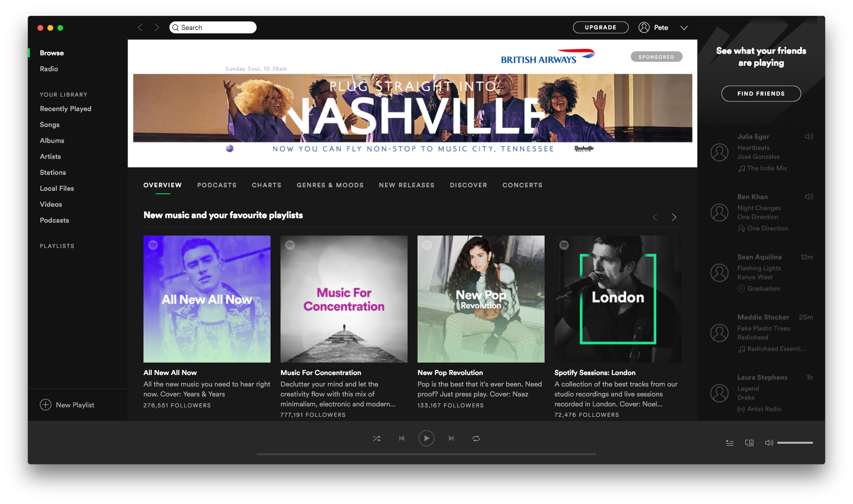This screenshot has width=853, height=504.
Task: Open Radiohead Essentials playlist link
Action: coord(777,349)
